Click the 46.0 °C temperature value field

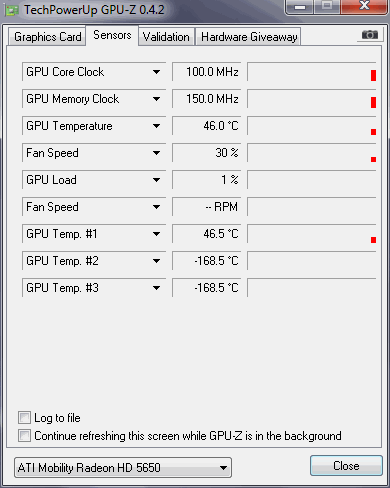coord(207,126)
